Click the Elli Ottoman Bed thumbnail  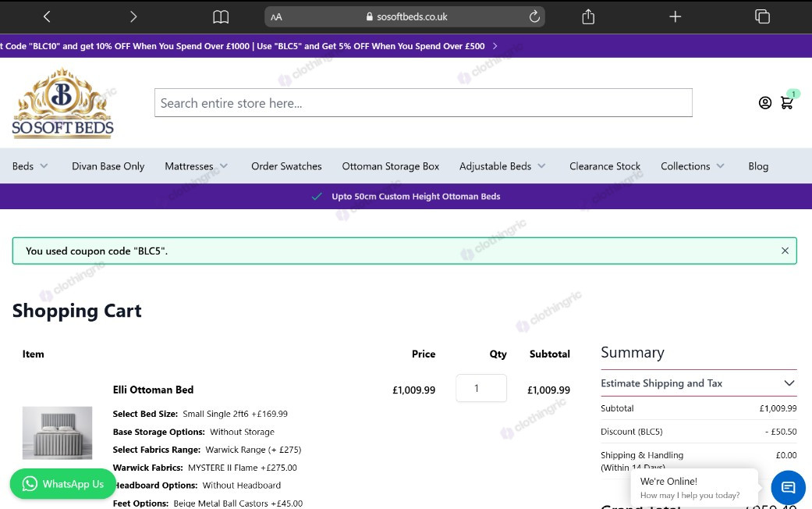(57, 432)
